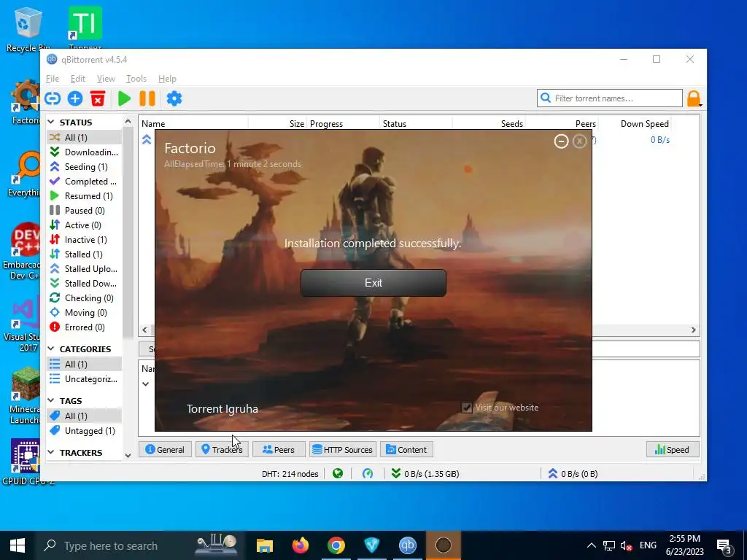This screenshot has height=560, width=747.
Task: Sort by the Down Speed column header
Action: click(x=635, y=124)
